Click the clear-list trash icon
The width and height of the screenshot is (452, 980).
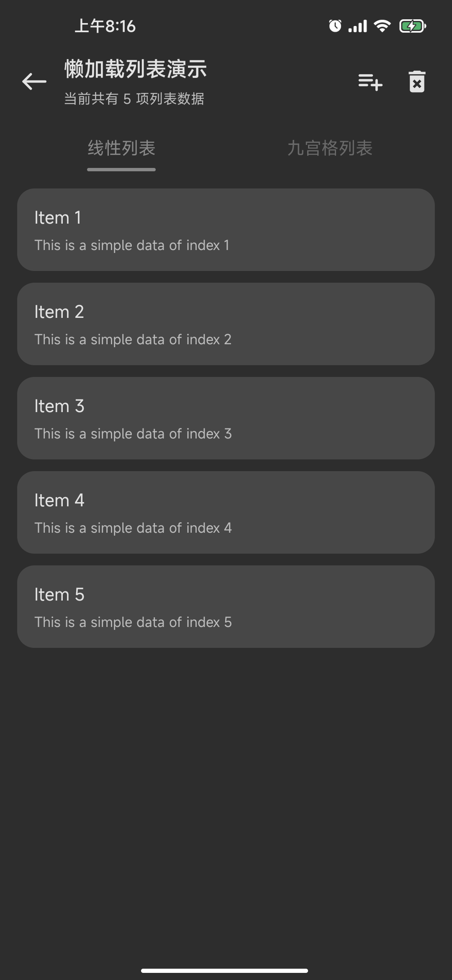coord(417,81)
